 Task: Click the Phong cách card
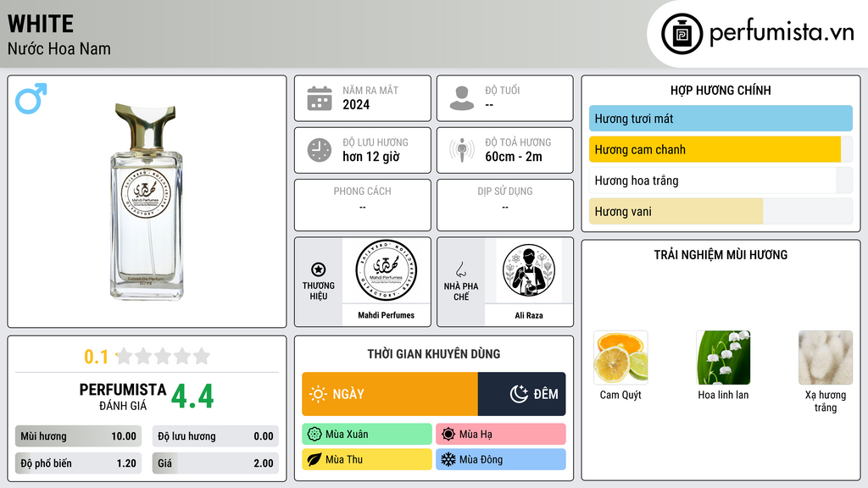[363, 205]
